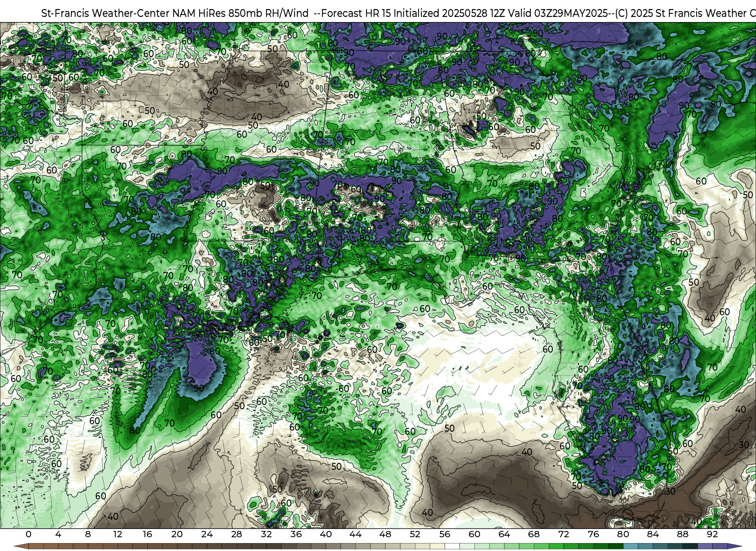Click the color bar label '76'
This screenshot has width=756, height=551.
(593, 534)
